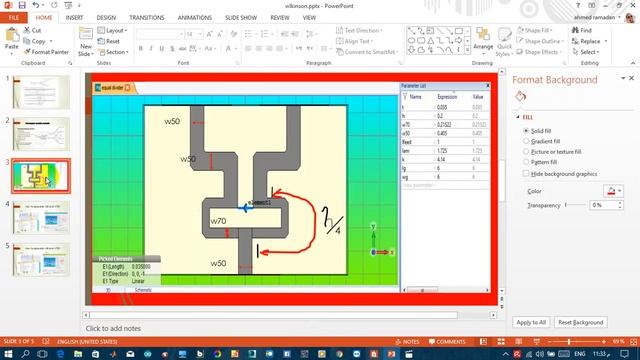
Task: Open Edge browser from taskbar
Action: (x=60, y=354)
